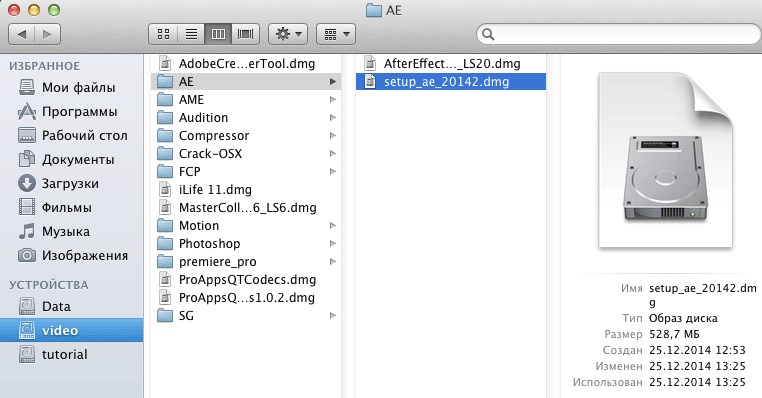Select the AE folder
This screenshot has height=398, width=762.
tap(246, 82)
